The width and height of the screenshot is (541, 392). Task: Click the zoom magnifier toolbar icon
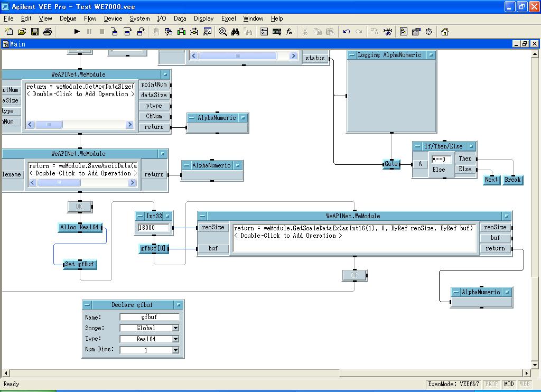(x=222, y=32)
